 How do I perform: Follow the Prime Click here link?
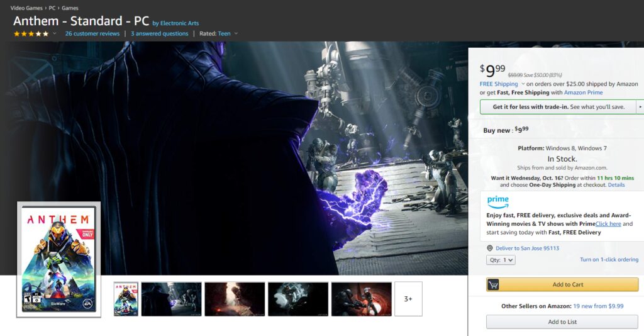(608, 224)
